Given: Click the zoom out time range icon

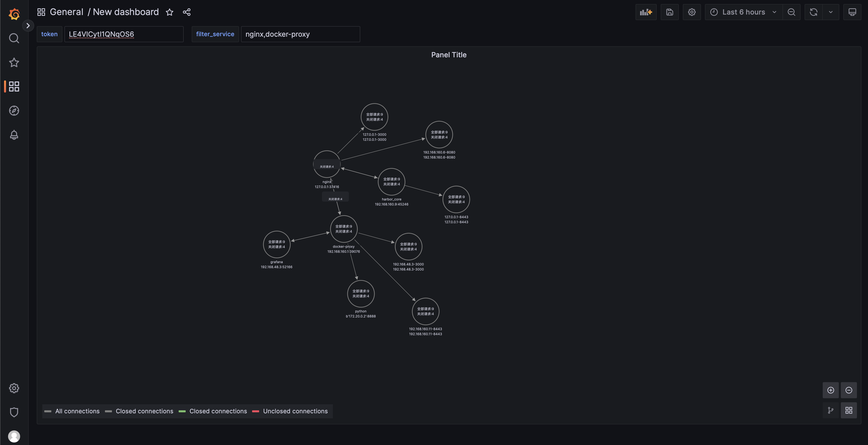Looking at the screenshot, I should [791, 12].
